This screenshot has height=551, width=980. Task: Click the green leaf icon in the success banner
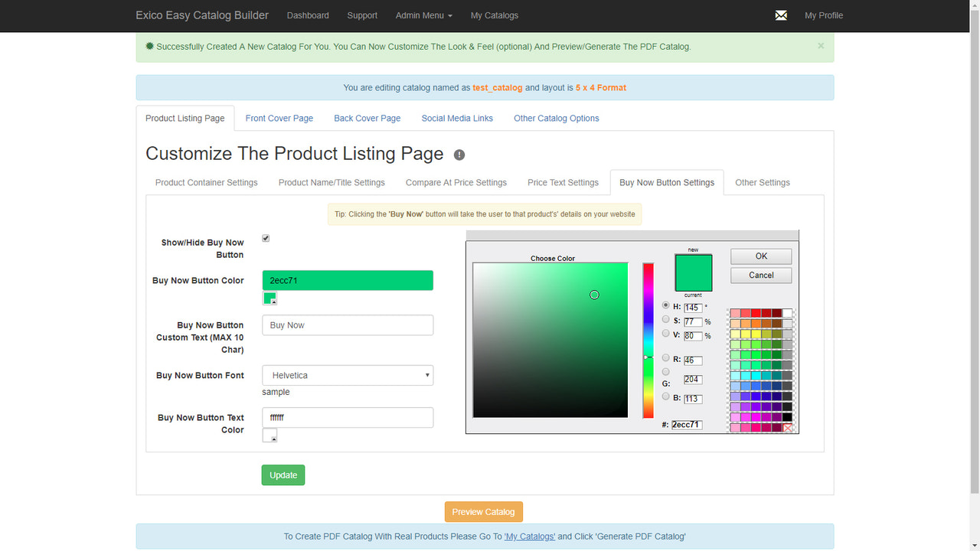pos(149,46)
